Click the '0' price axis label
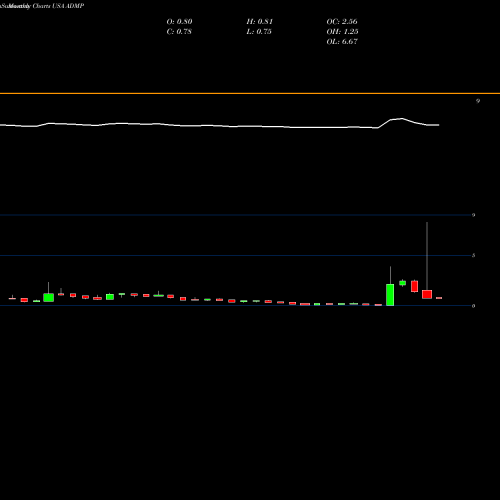 pos(473,306)
